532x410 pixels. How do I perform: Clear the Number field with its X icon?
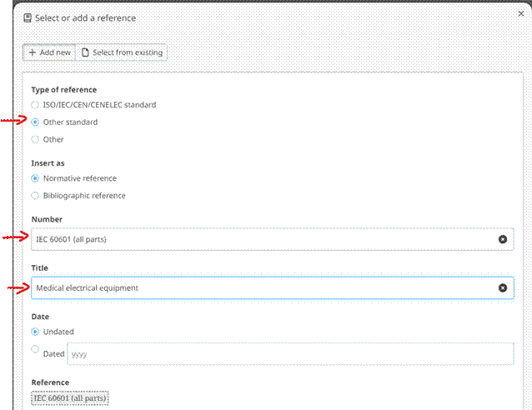pos(502,239)
